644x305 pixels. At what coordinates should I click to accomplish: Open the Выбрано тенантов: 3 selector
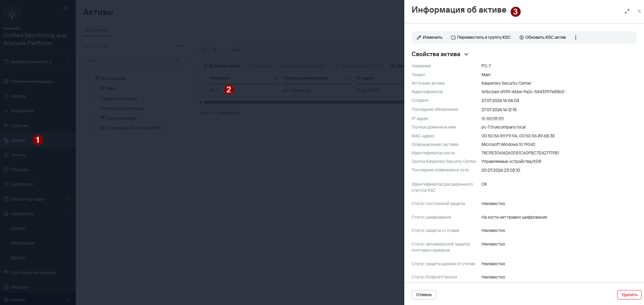tap(36, 62)
